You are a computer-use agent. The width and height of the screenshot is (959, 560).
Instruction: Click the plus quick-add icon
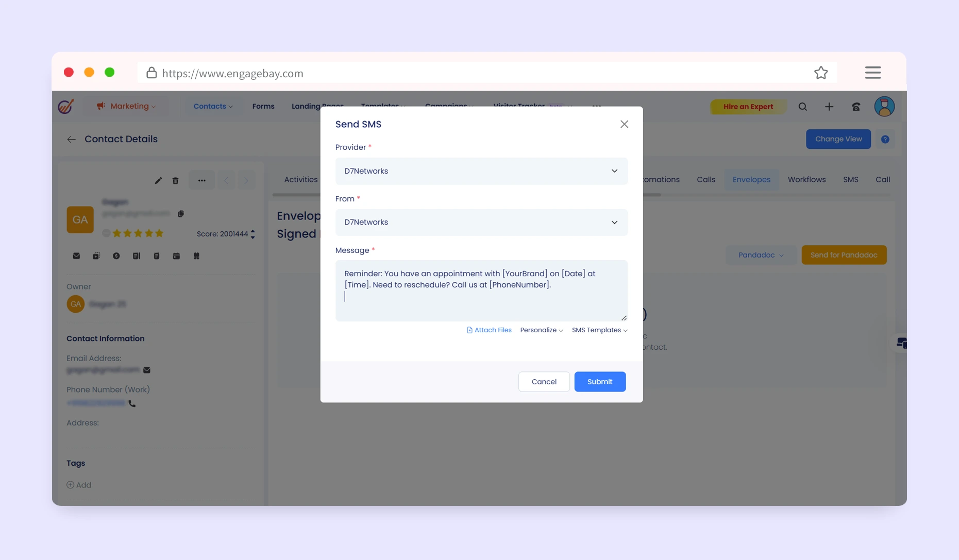829,107
